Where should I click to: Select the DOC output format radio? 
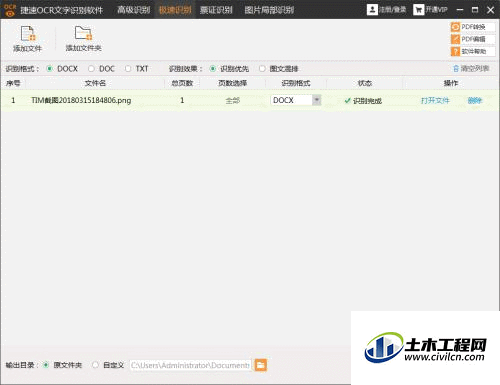pos(91,69)
